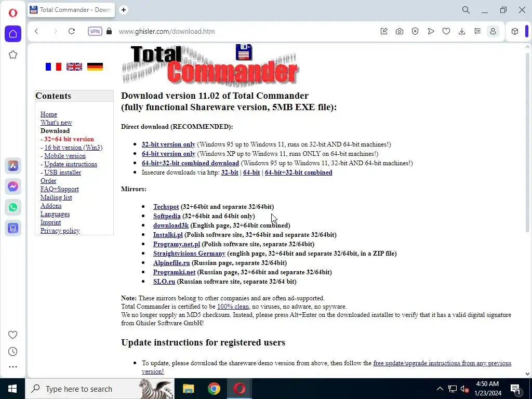This screenshot has width=532, height=399.
Task: Click insecure http 32-bit download
Action: pyautogui.click(x=230, y=172)
